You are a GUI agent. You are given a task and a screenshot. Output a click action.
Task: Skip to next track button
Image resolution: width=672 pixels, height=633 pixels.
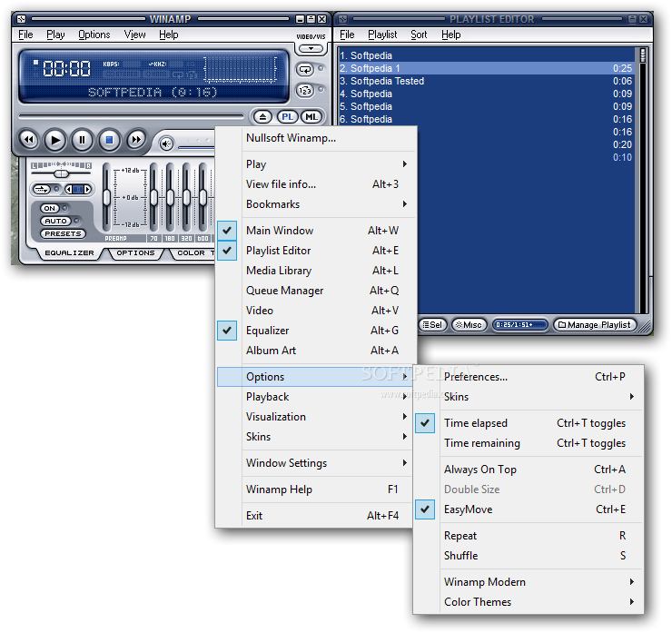136,140
